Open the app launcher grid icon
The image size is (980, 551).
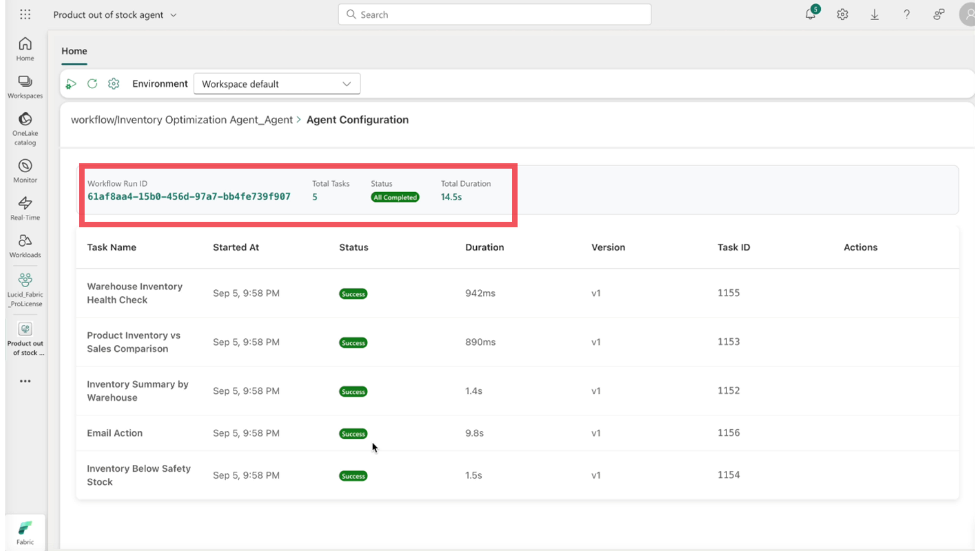[x=25, y=15]
